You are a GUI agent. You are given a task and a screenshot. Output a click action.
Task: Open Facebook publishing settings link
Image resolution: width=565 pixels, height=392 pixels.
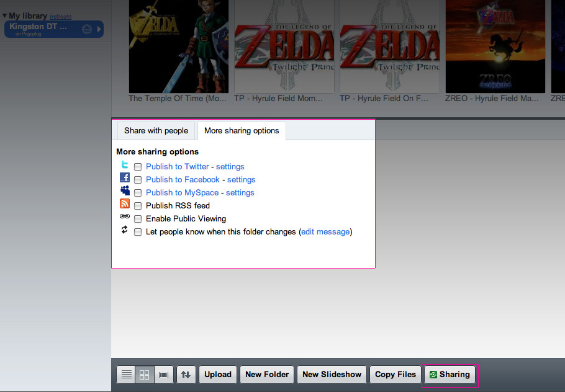pyautogui.click(x=242, y=180)
